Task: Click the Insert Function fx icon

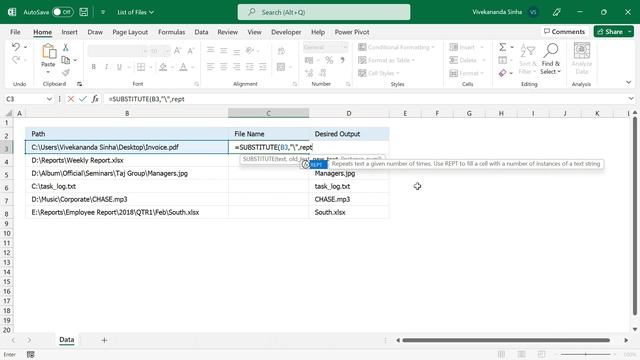Action: point(95,99)
